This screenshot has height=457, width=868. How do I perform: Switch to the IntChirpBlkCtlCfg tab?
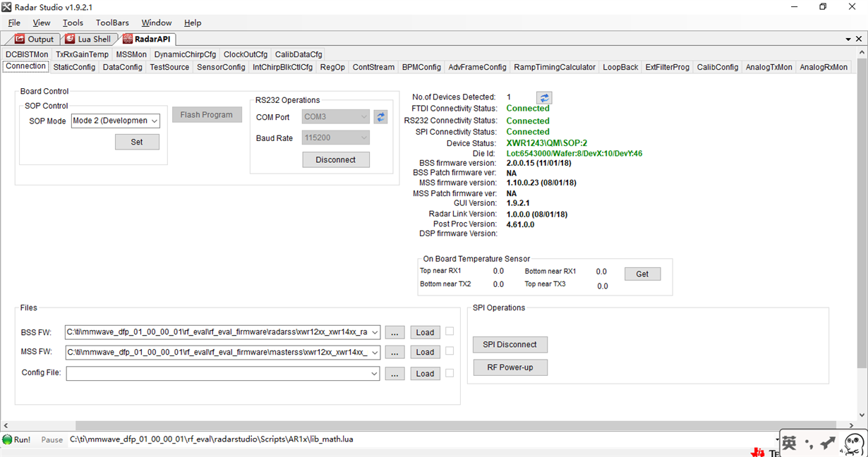click(282, 67)
